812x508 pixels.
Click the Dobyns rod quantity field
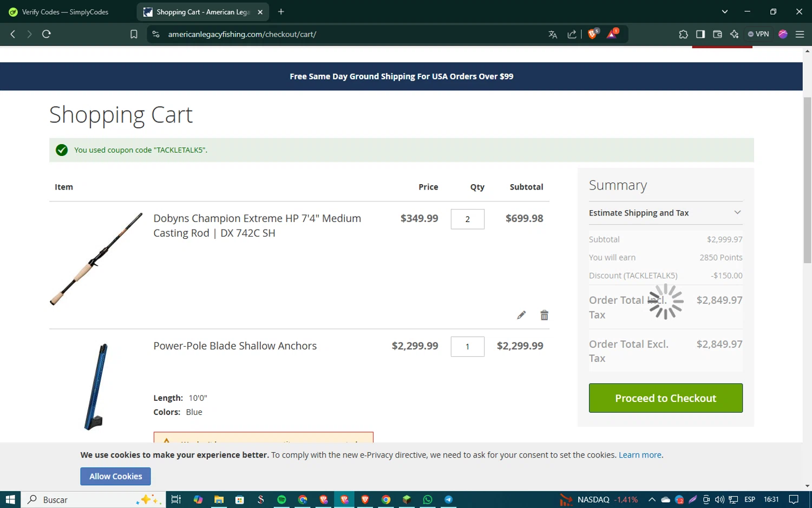(468, 219)
